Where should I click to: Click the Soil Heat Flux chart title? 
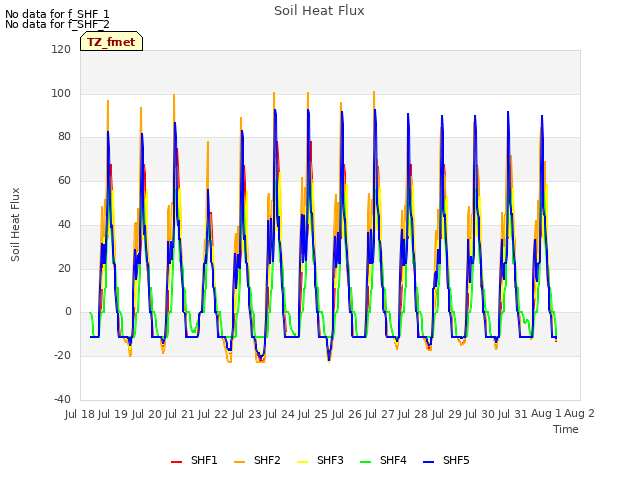coord(319,11)
